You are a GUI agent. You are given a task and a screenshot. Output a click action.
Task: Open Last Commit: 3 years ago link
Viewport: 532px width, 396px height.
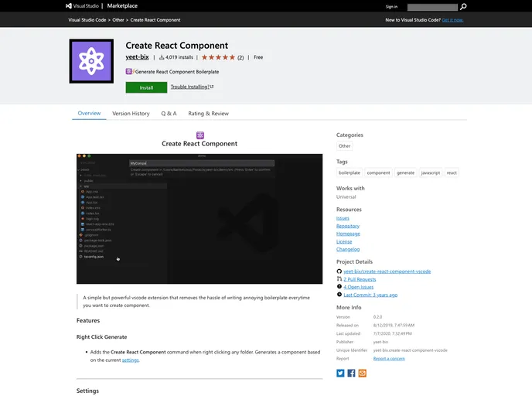coord(370,295)
